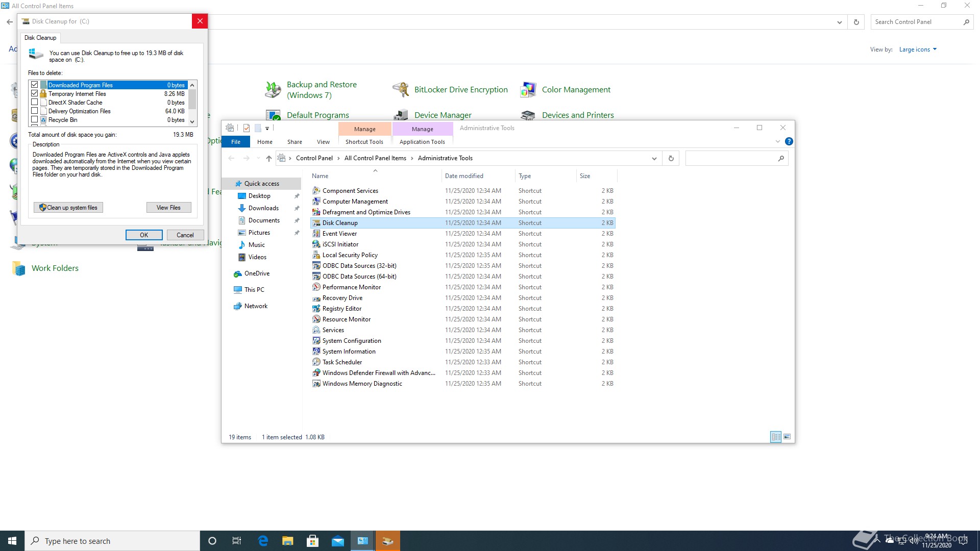The image size is (980, 551).
Task: Switch to large thumbnails view icon
Action: click(x=787, y=437)
